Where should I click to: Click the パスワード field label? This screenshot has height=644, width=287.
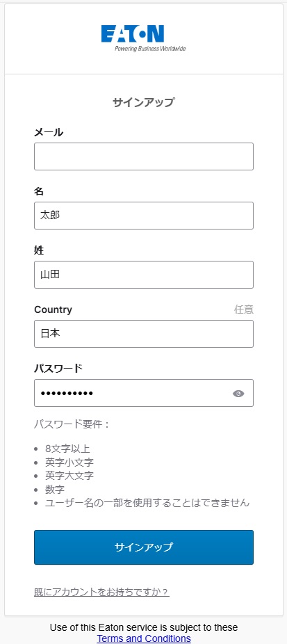pos(58,369)
